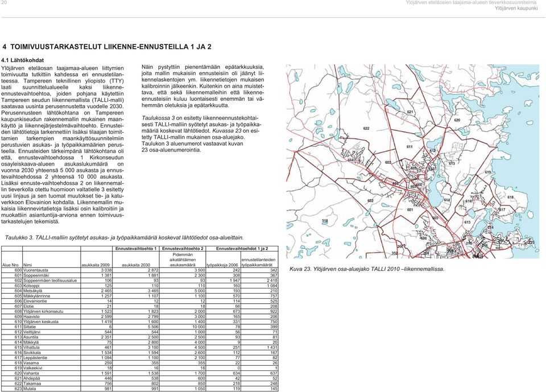Click the table row name "Valkeekivi"
The image size is (546, 392).
coord(32,368)
